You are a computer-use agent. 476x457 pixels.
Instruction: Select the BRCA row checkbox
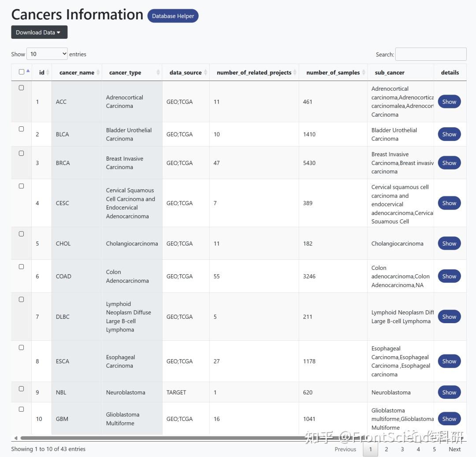click(21, 153)
